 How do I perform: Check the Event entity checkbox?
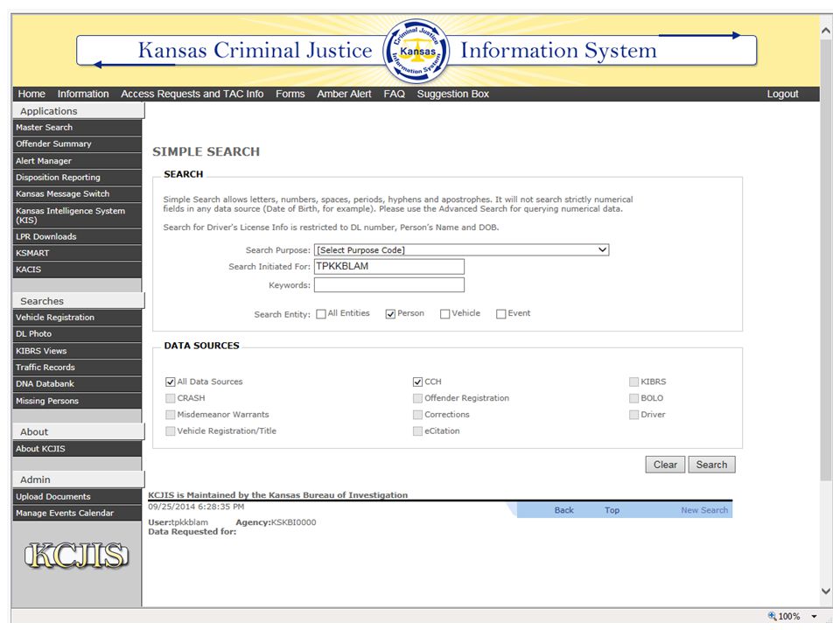tap(500, 314)
